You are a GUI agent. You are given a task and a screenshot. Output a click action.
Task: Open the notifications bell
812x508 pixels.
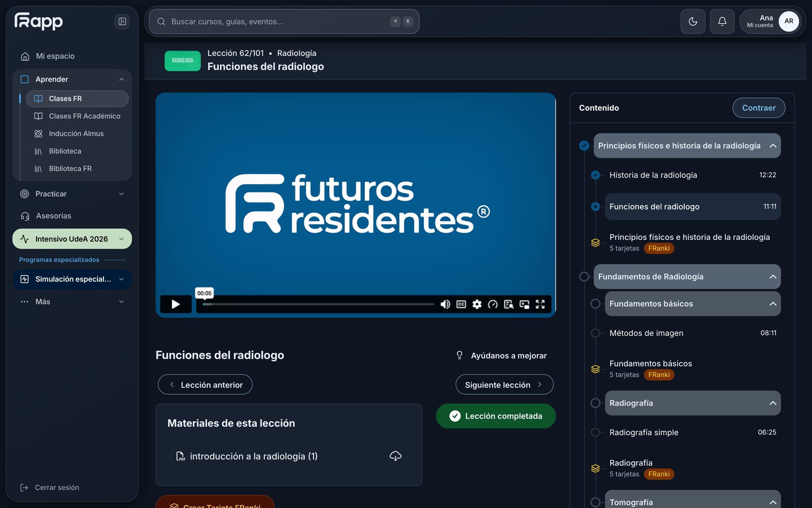(722, 21)
